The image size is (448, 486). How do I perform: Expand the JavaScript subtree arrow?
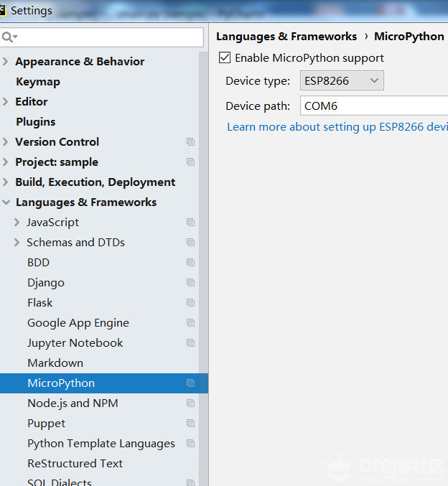point(17,223)
